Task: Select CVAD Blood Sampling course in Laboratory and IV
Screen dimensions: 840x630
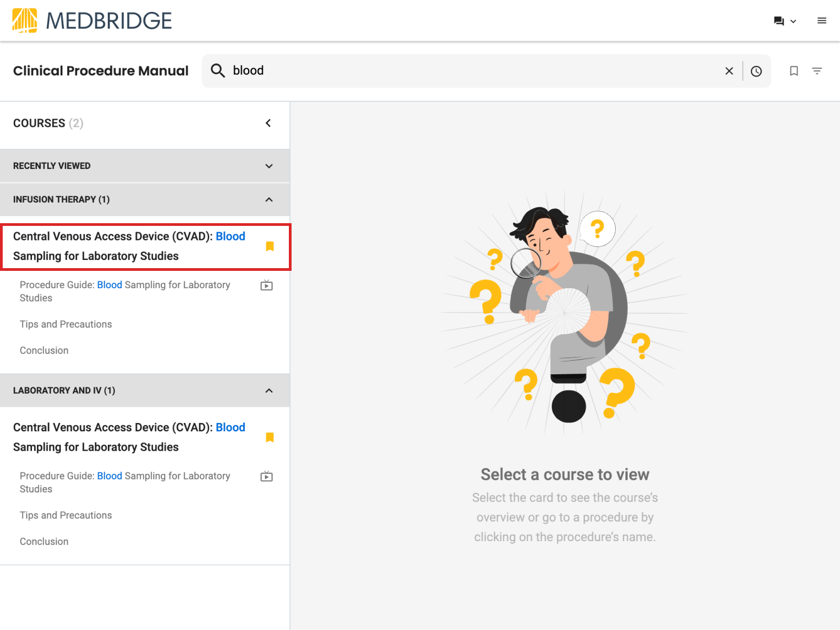Action: [129, 437]
